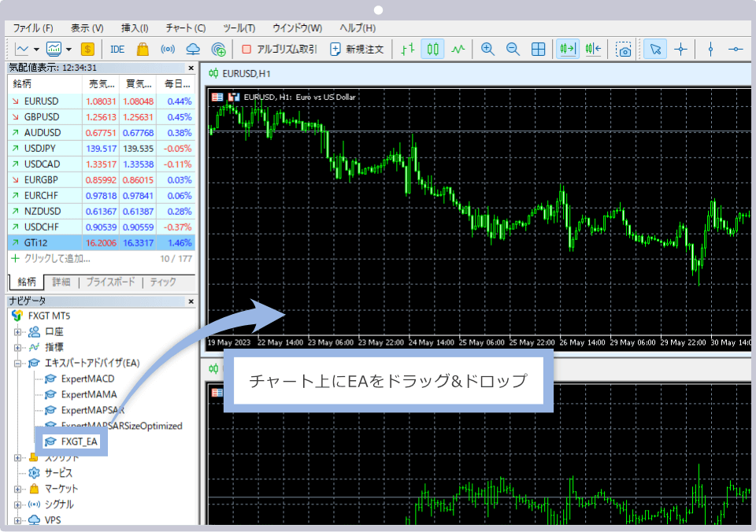This screenshot has height=532, width=756.
Task: Open the Market shopping bag icon
Action: click(143, 49)
